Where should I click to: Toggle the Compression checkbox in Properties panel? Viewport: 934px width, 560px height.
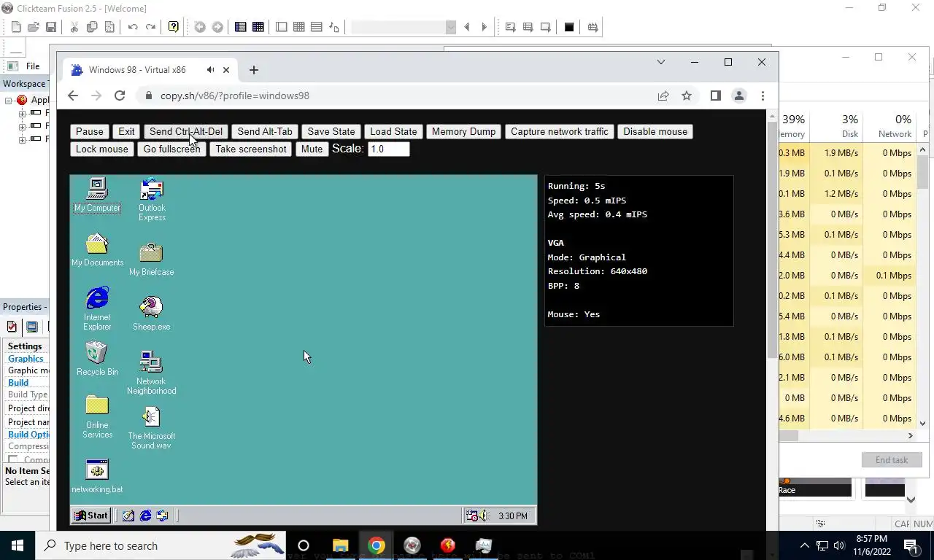[x=12, y=460]
